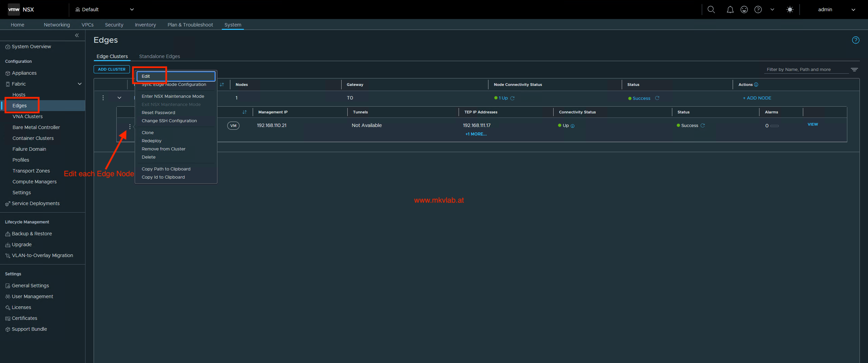Switch to the Standalone Edges tab
This screenshot has height=363, width=868.
click(159, 56)
